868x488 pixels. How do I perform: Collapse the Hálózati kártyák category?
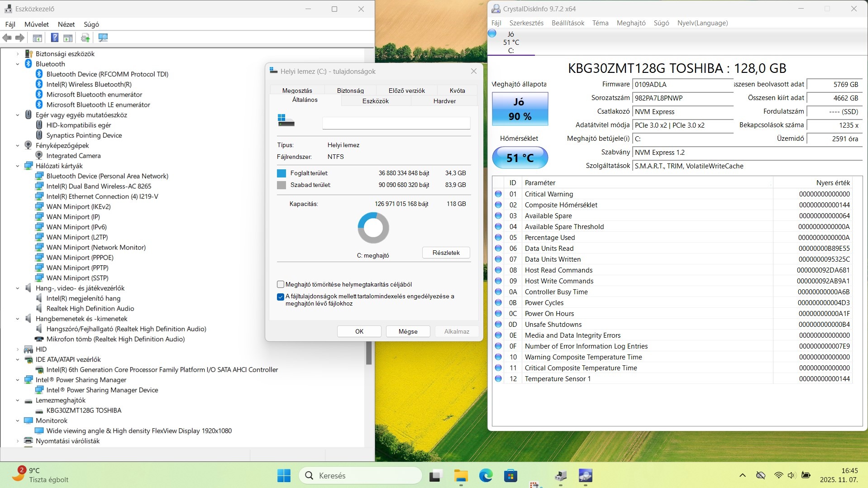point(18,166)
